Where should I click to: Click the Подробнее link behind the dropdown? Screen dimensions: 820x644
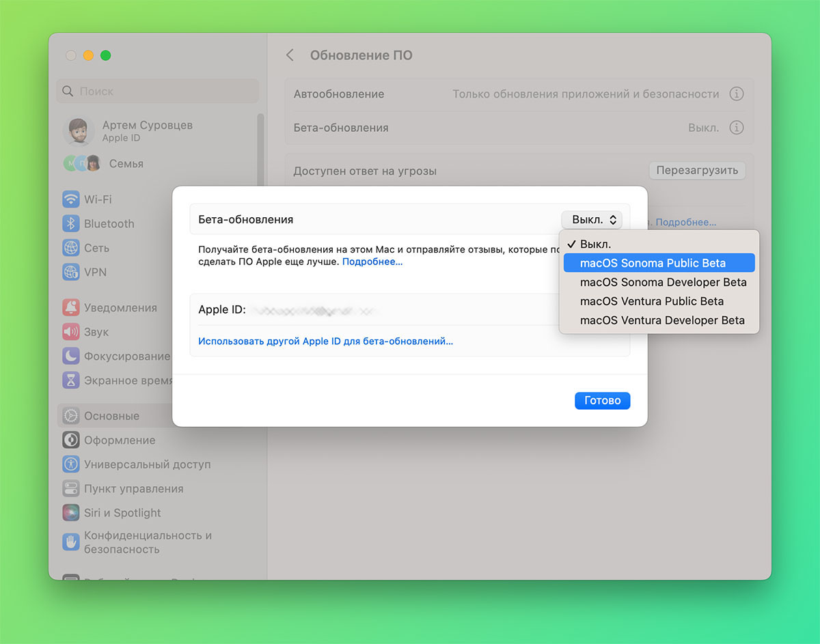tap(686, 222)
